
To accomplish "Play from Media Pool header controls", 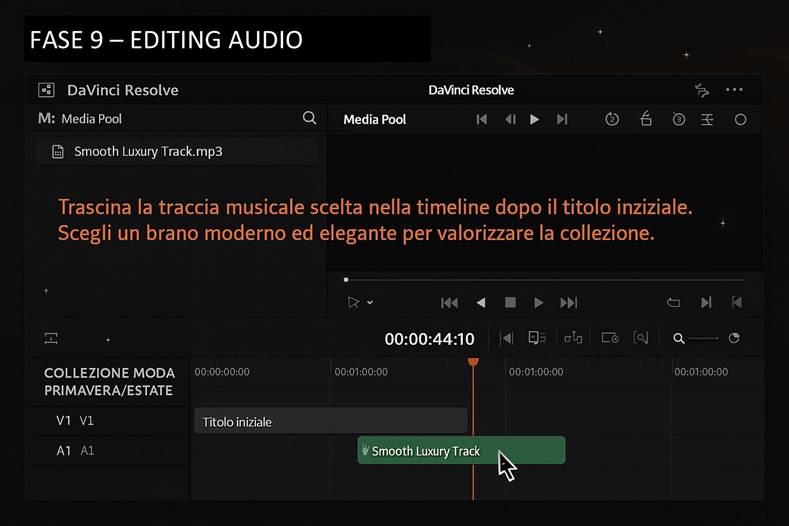I will [x=534, y=119].
